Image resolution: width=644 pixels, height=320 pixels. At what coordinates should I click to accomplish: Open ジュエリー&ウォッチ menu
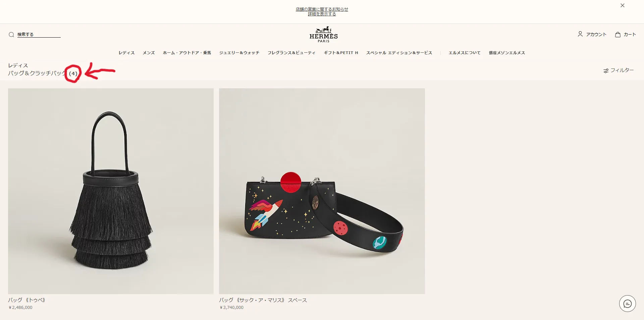239,53
